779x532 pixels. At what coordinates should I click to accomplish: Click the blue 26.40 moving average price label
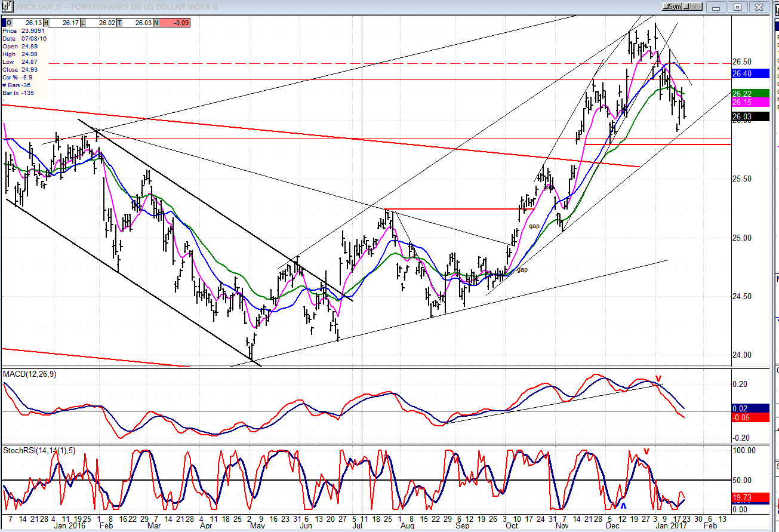[x=751, y=73]
